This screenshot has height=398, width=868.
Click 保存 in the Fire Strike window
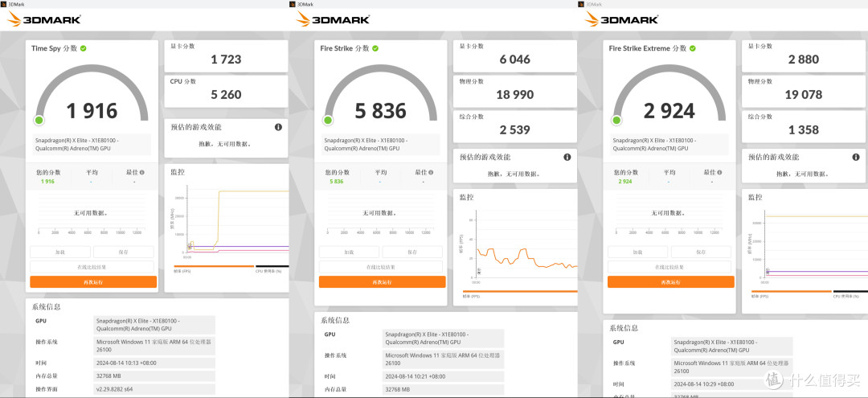[x=412, y=252]
